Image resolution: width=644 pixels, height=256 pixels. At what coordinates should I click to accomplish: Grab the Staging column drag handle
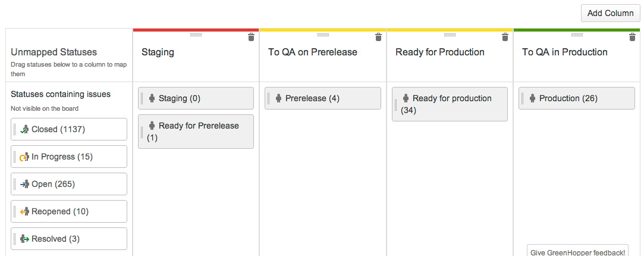click(196, 35)
